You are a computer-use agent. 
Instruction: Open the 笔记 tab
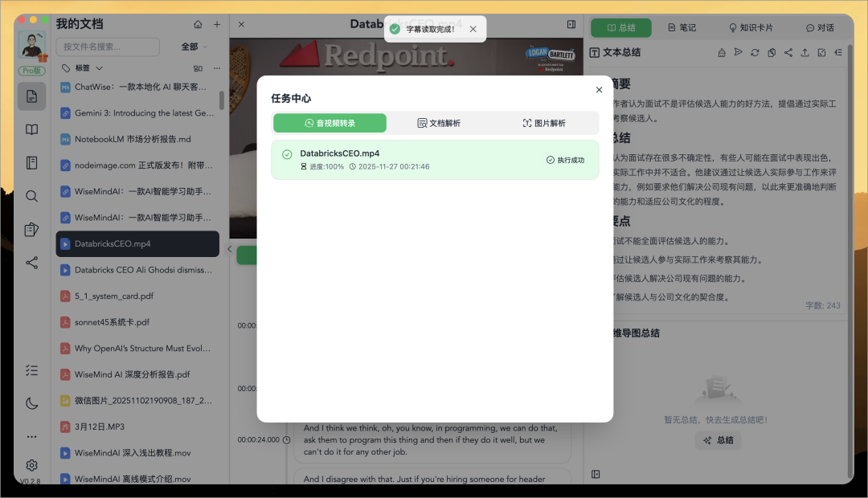point(682,27)
